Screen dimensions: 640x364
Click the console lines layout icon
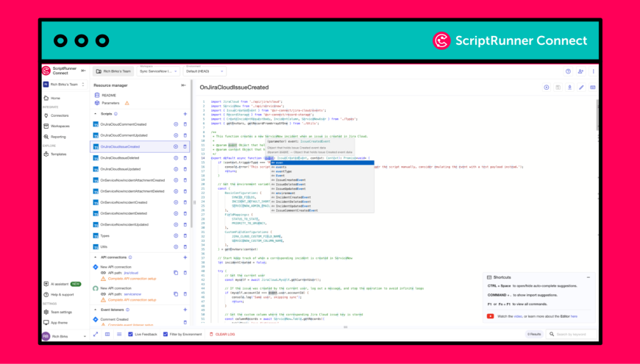click(119, 334)
